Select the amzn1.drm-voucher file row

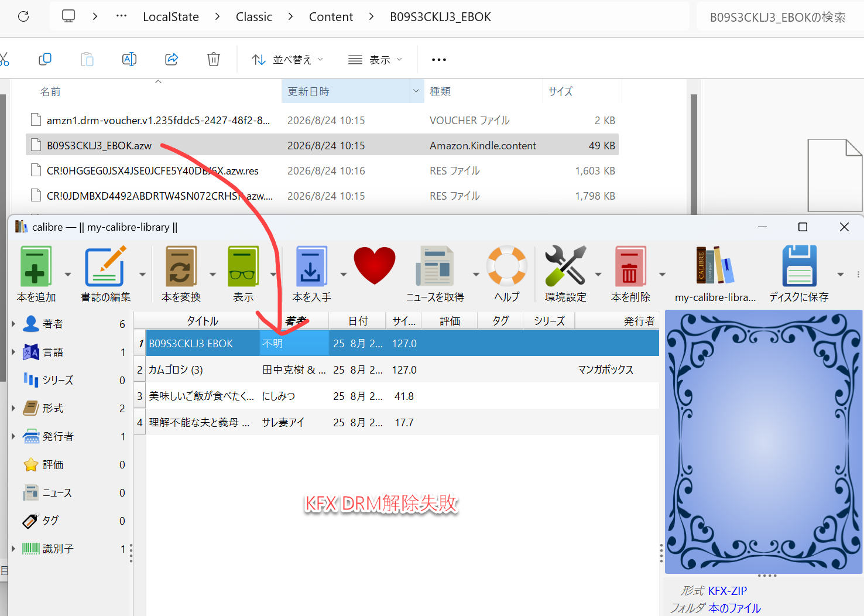323,120
